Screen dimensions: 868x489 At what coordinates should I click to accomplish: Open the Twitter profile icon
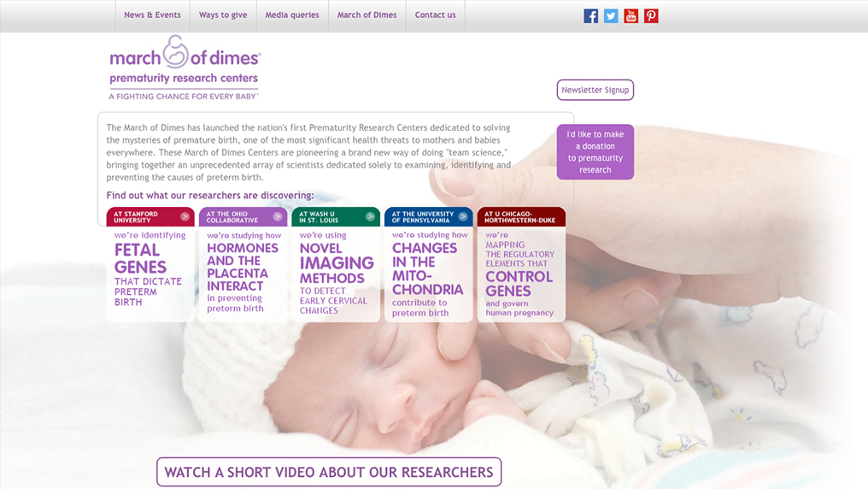coord(611,16)
